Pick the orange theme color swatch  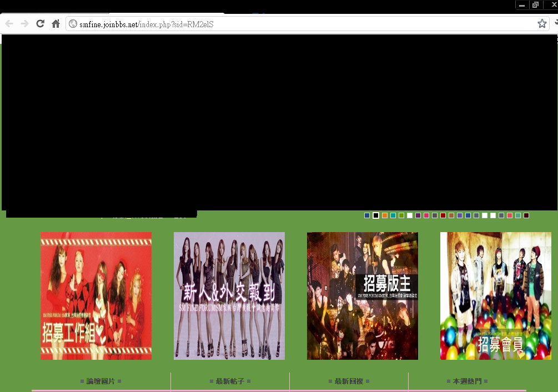[385, 215]
